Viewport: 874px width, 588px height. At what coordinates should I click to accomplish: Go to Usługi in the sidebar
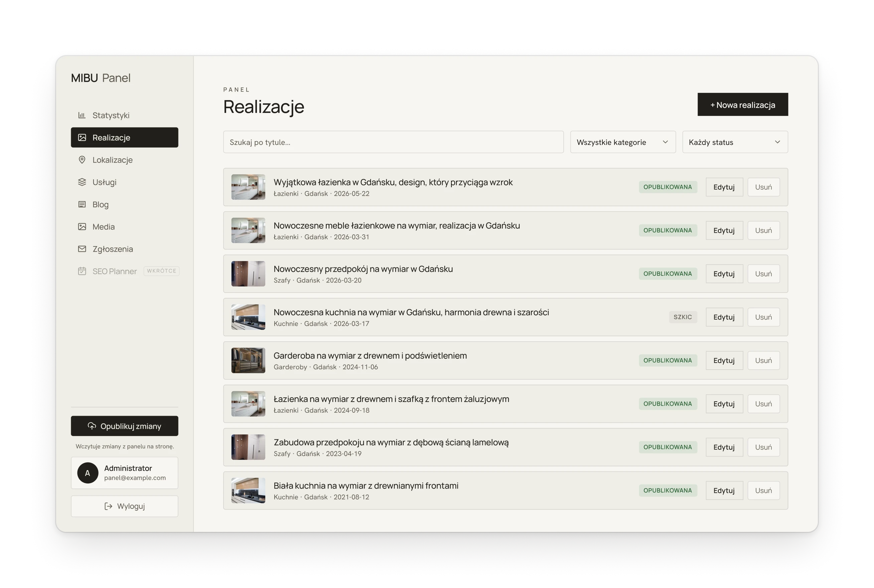[x=125, y=182]
